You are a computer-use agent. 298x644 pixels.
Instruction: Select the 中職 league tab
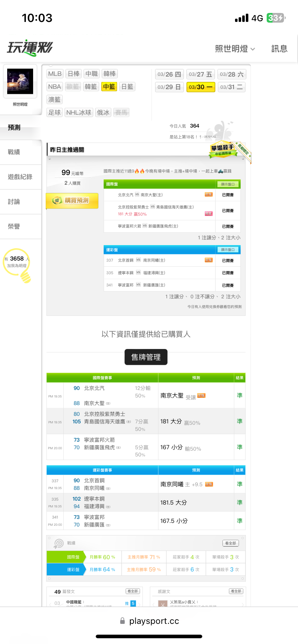tap(92, 74)
